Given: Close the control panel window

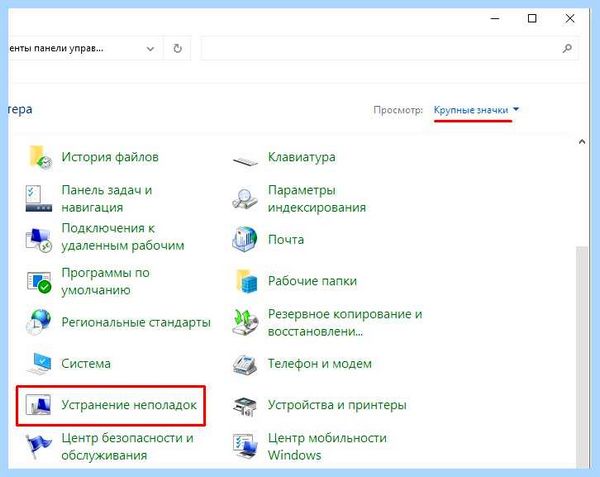Looking at the screenshot, I should point(570,18).
